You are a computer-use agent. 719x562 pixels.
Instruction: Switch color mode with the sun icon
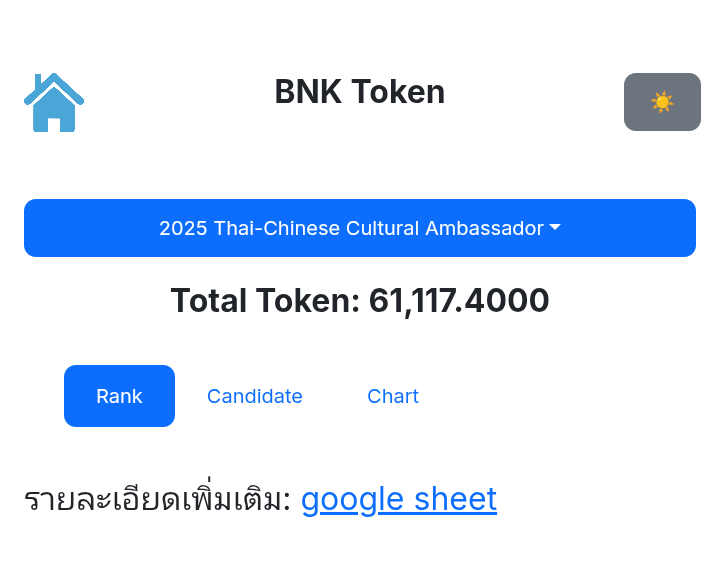point(662,102)
